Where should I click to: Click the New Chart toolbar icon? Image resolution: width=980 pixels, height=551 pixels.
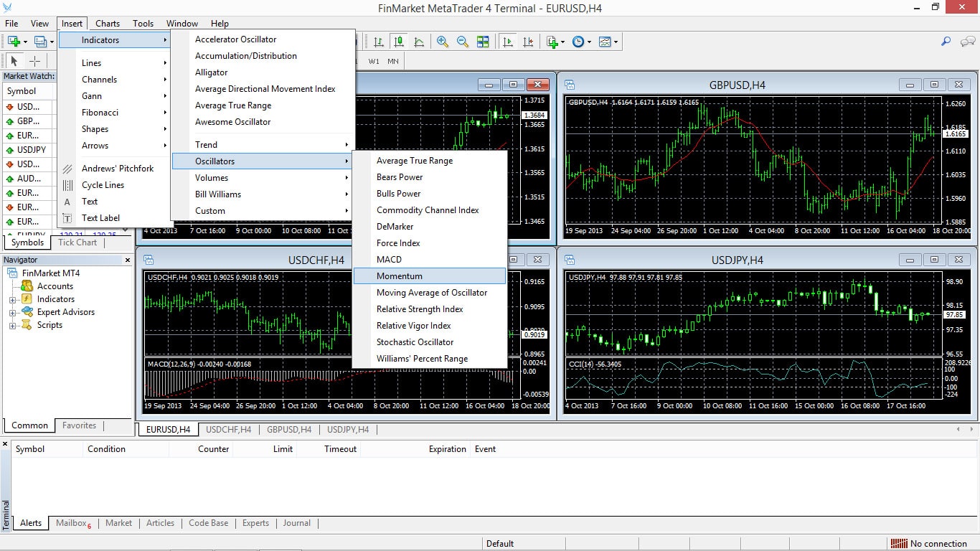click(14, 42)
